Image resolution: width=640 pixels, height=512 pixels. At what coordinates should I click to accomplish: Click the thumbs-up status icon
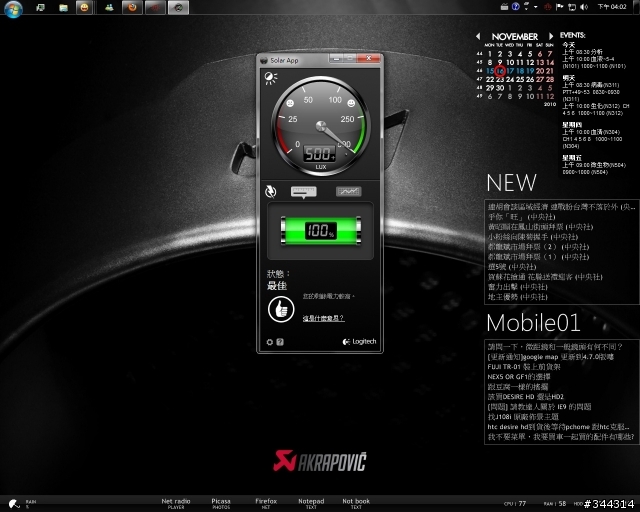[x=281, y=309]
